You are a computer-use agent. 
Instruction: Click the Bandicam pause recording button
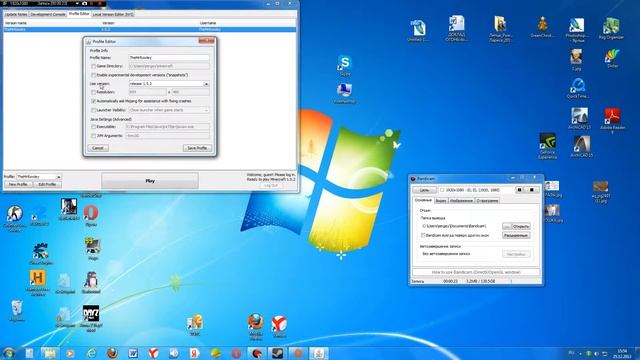click(520, 190)
